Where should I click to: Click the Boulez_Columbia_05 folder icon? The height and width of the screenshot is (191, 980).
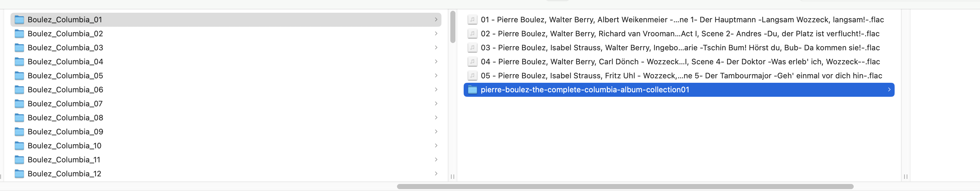(x=19, y=75)
